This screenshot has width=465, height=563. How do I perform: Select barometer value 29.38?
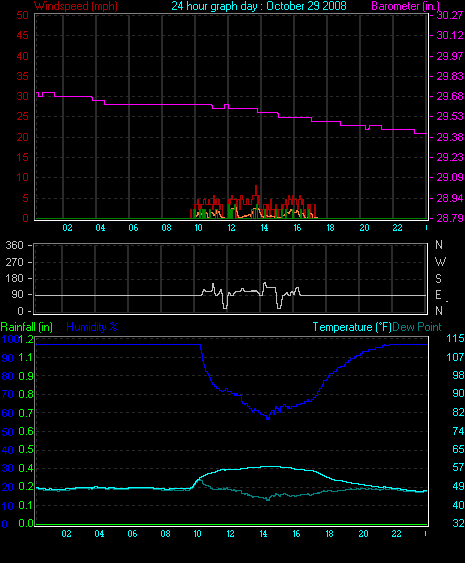450,137
